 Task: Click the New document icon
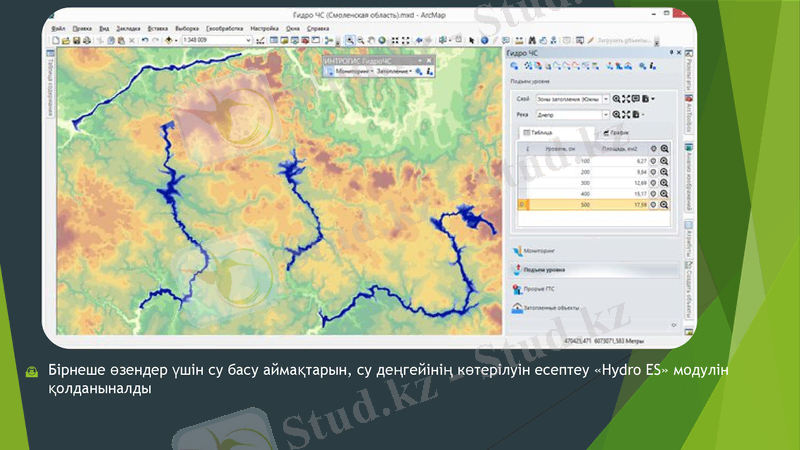coord(56,40)
